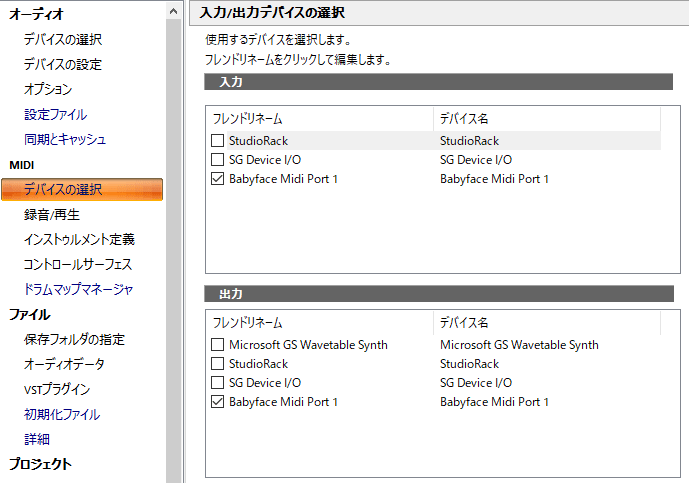Edit SG Device I/O input friendly name
Viewport: 689px width, 483px height.
pyautogui.click(x=265, y=160)
